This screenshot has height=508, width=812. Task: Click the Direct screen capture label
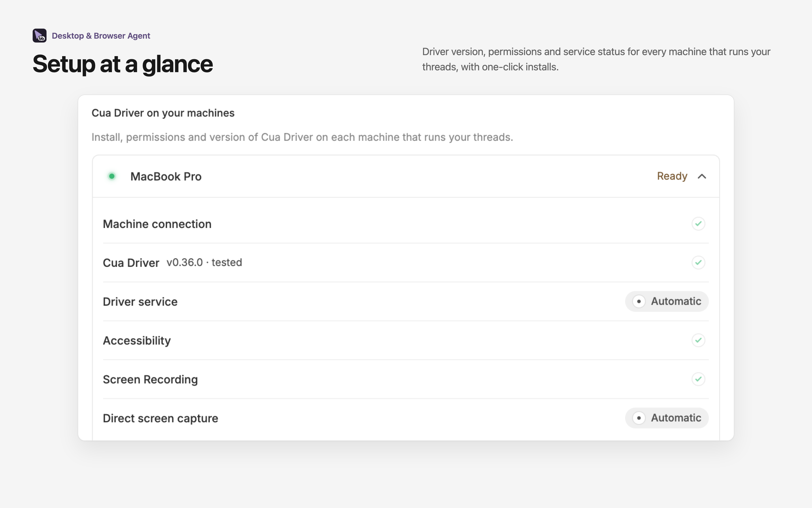point(160,418)
